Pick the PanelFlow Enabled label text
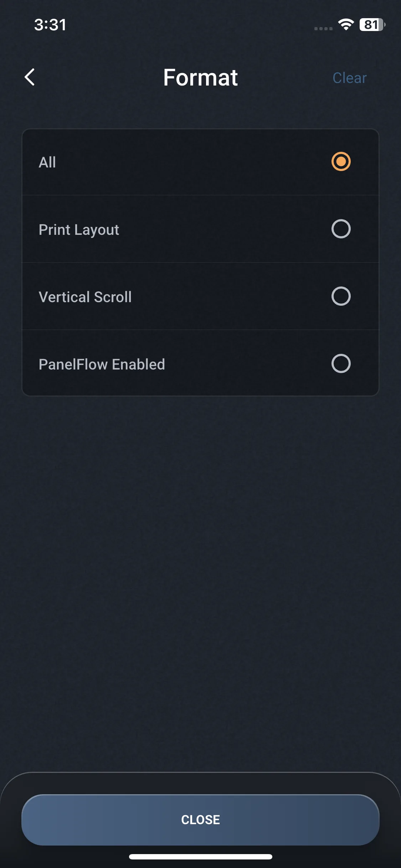This screenshot has width=401, height=868. click(102, 365)
